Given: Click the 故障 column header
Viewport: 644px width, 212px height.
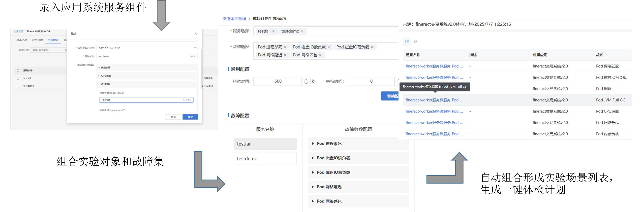Looking at the screenshot, I should (x=600, y=55).
